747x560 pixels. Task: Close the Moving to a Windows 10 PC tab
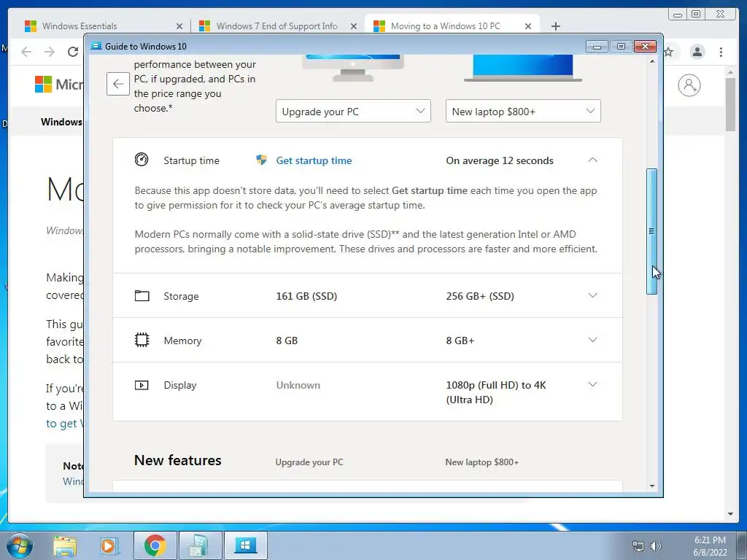(528, 26)
